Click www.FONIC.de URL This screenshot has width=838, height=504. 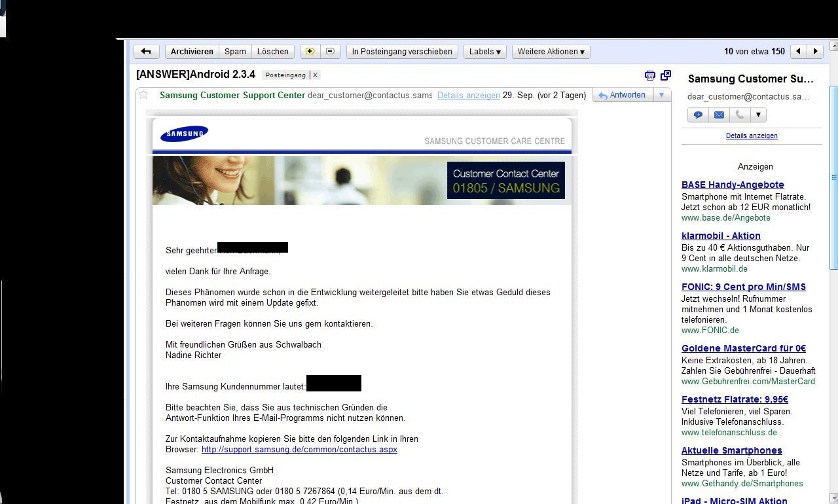coord(710,330)
